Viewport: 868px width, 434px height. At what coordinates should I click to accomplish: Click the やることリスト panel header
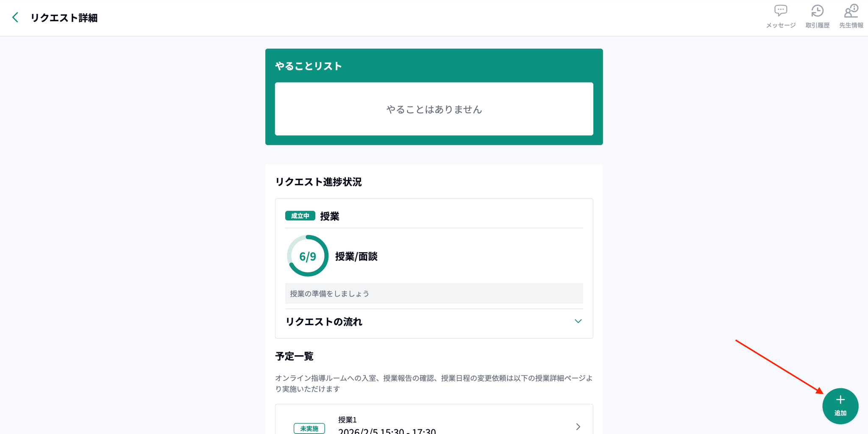click(309, 66)
